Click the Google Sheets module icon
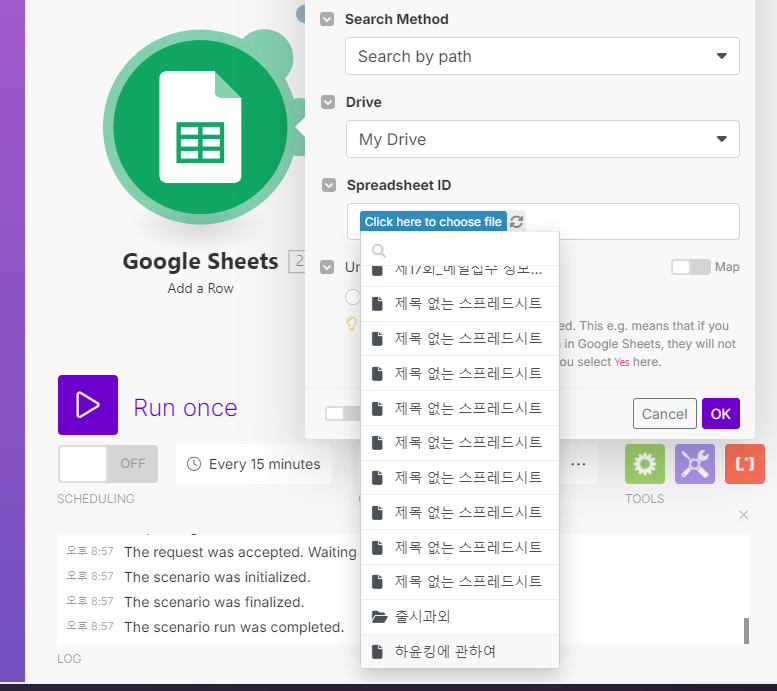Image resolution: width=777 pixels, height=691 pixels. click(200, 127)
